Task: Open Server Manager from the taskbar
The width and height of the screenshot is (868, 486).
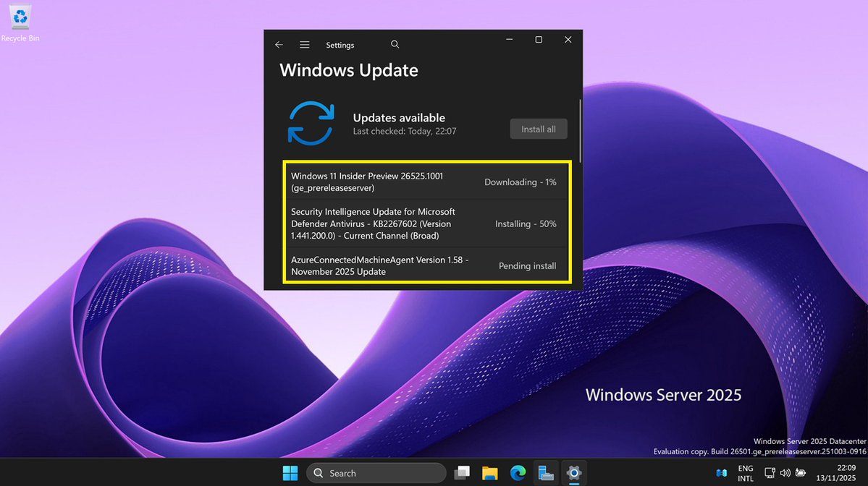Action: tap(545, 472)
